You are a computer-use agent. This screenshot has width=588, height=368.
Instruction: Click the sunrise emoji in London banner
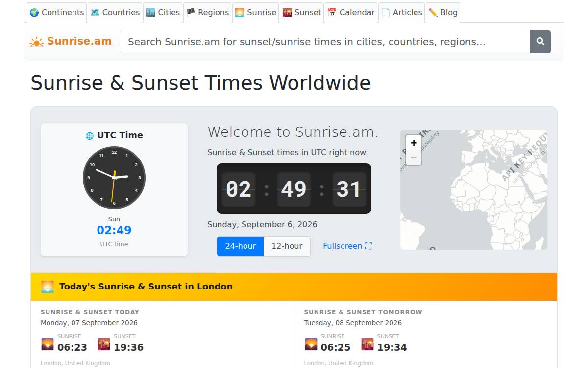[x=48, y=287]
